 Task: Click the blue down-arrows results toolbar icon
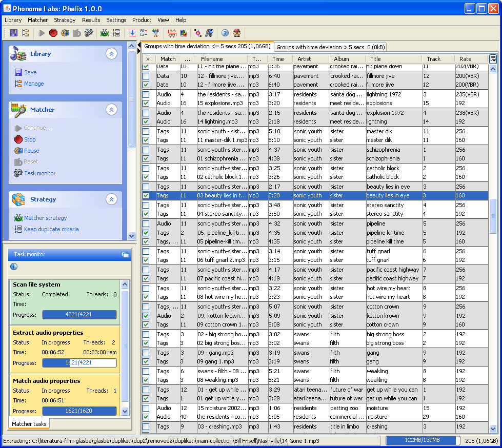(x=132, y=33)
